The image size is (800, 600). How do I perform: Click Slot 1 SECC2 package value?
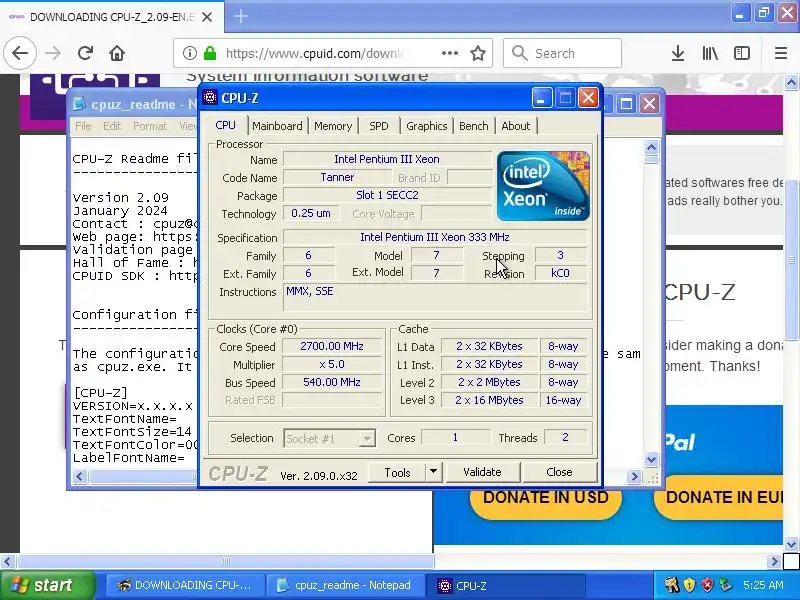coord(387,195)
